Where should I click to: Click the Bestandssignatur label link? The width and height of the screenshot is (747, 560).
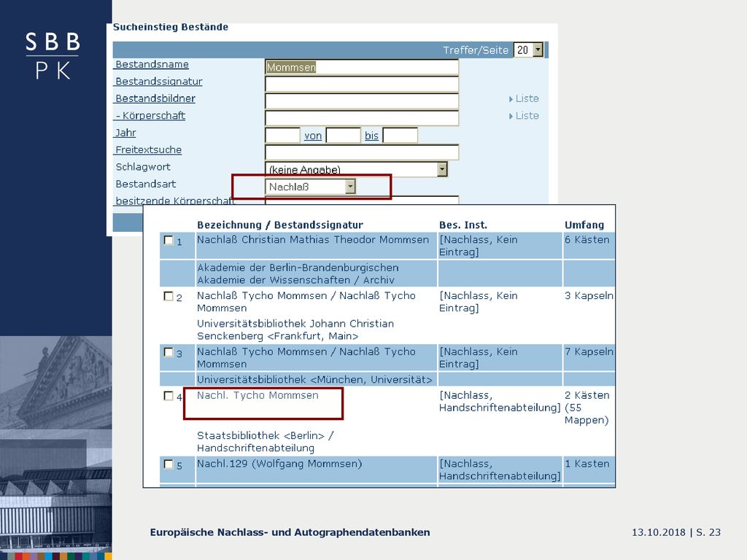tap(158, 82)
